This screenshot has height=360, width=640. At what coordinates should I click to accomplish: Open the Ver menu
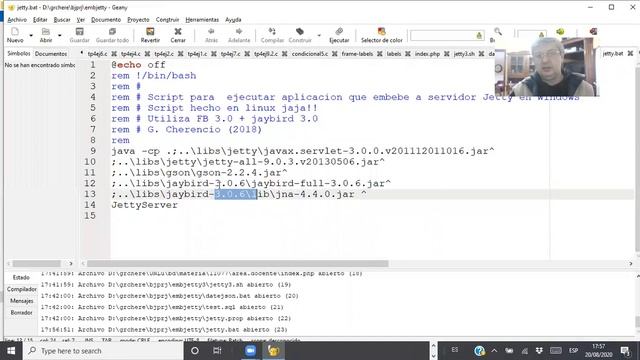click(x=81, y=20)
